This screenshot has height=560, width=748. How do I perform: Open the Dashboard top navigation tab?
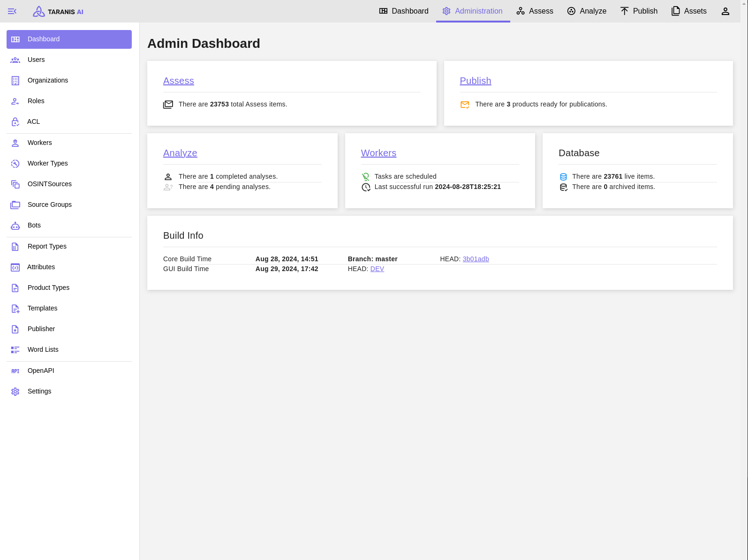(404, 11)
